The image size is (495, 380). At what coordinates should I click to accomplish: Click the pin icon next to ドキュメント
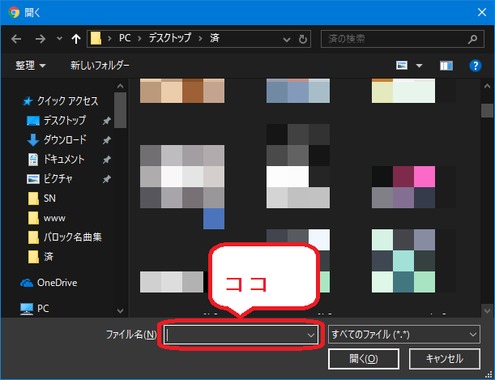point(106,160)
